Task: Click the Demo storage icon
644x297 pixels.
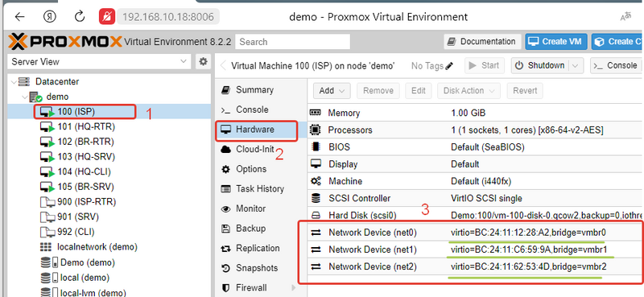Action: [x=49, y=262]
